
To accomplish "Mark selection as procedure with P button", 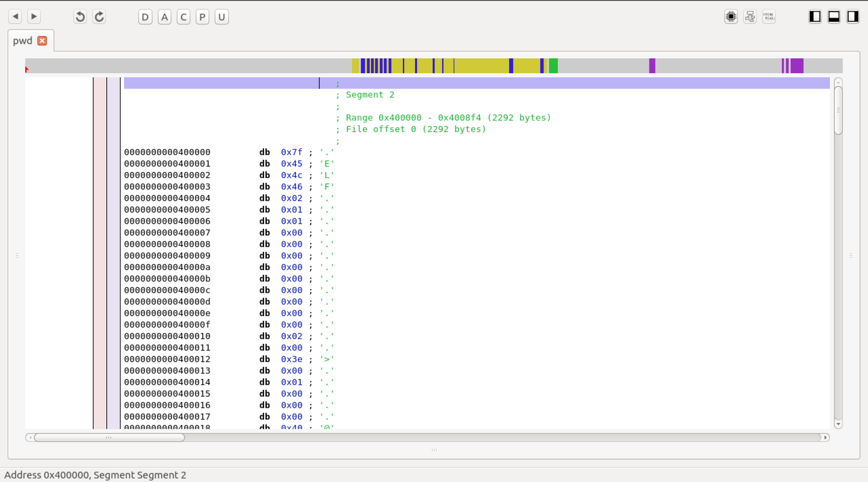I will (x=202, y=17).
